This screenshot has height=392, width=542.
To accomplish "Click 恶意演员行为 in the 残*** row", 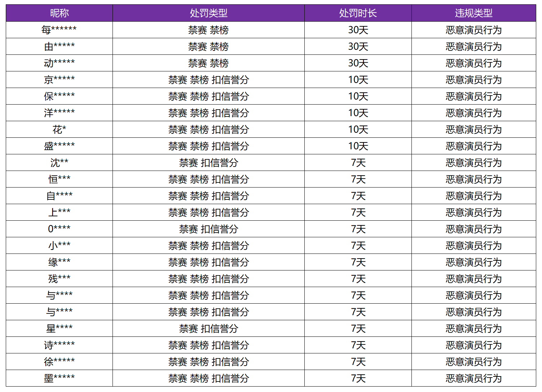I will click(473, 279).
